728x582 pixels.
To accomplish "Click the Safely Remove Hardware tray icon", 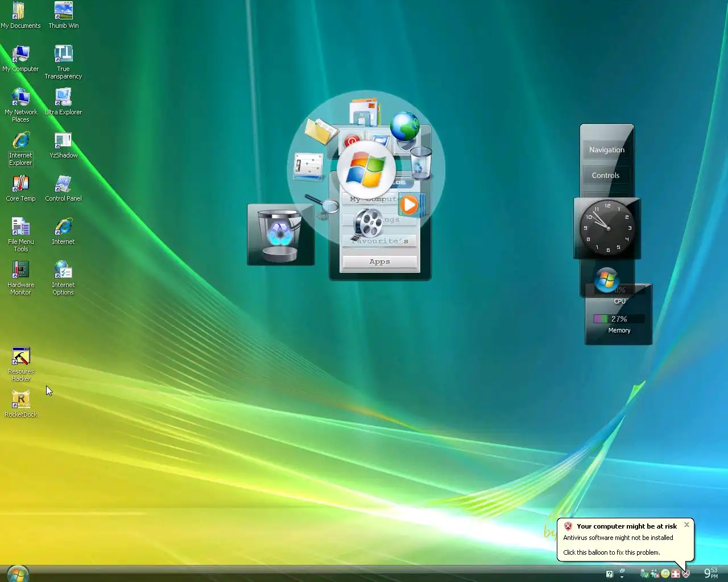I will [x=644, y=574].
